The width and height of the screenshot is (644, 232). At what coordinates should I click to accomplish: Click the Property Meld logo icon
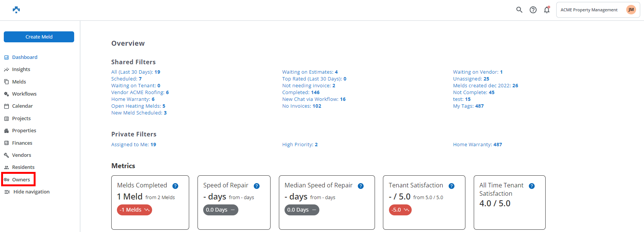(16, 9)
